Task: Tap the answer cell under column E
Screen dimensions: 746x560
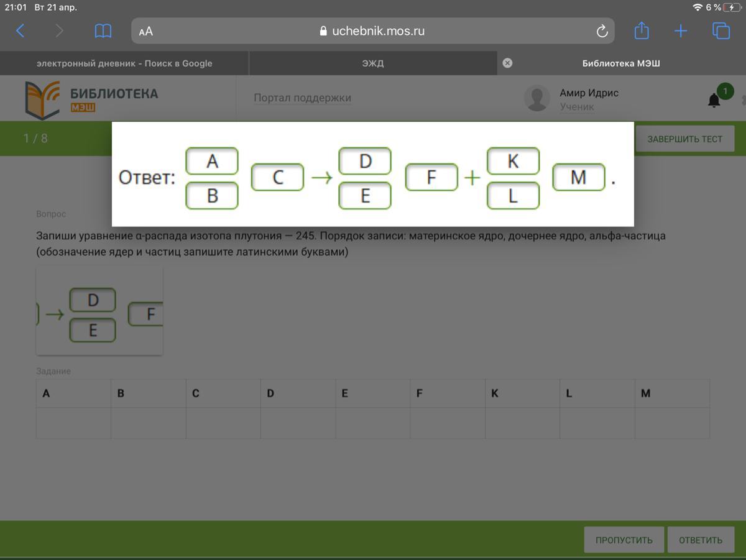Action: (373, 423)
